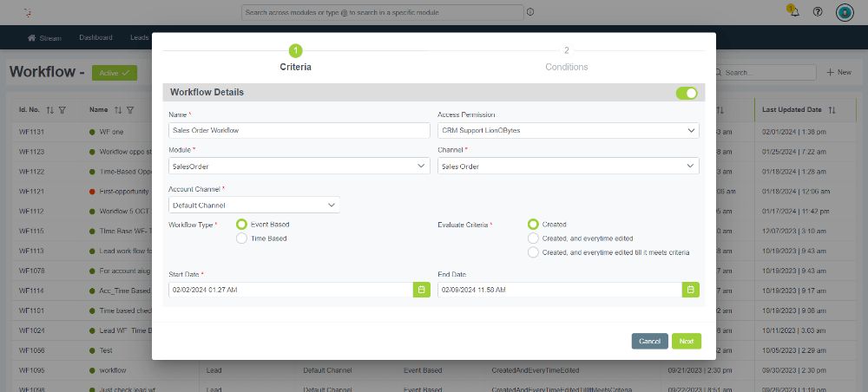
Task: Toggle the Workflow Details switch
Action: [x=687, y=93]
